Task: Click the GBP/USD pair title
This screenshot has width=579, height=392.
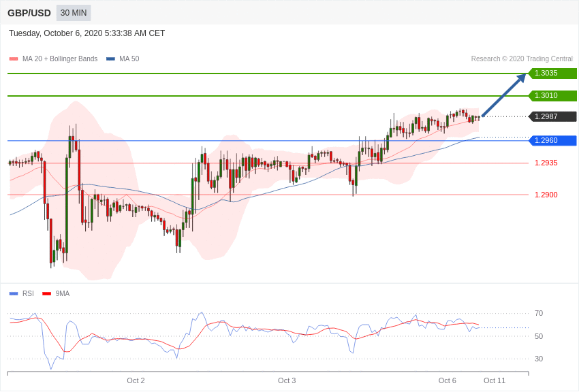Action: (x=29, y=14)
